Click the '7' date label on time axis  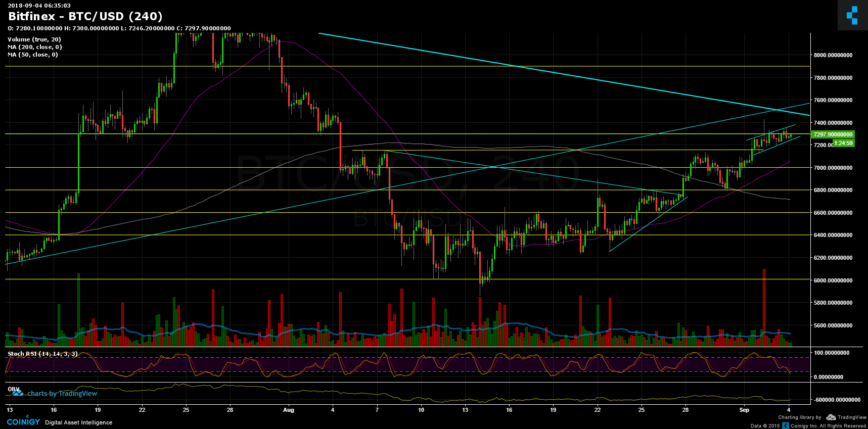377,410
